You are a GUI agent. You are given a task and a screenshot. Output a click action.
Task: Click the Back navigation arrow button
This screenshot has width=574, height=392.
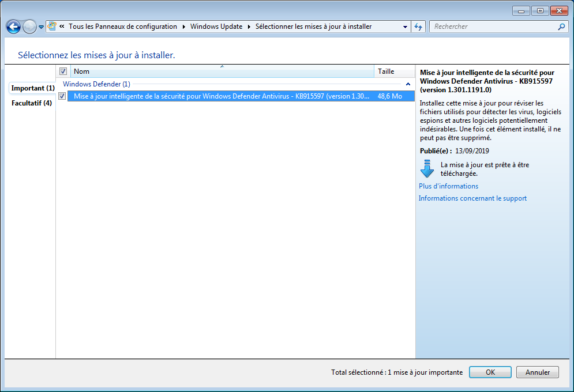point(13,27)
